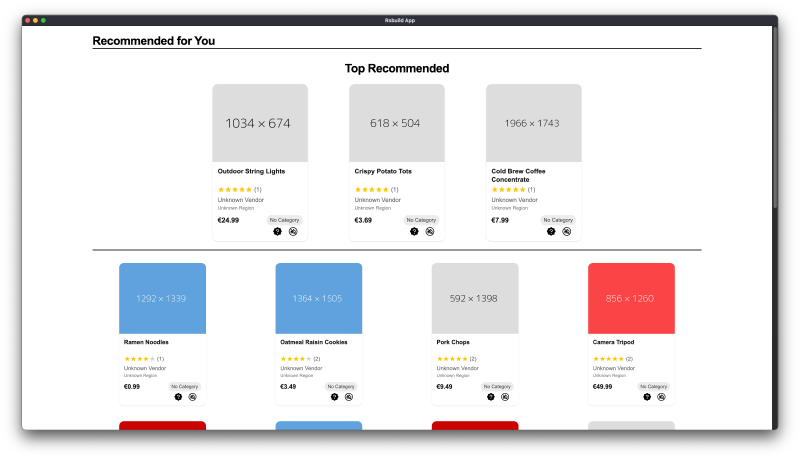This screenshot has width=800, height=459.
Task: Select the 'Cold Brew Coffee Concentrate' title
Action: pos(518,175)
